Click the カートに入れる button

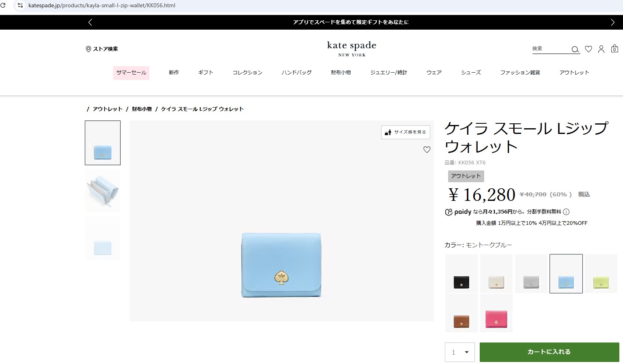[x=549, y=352]
